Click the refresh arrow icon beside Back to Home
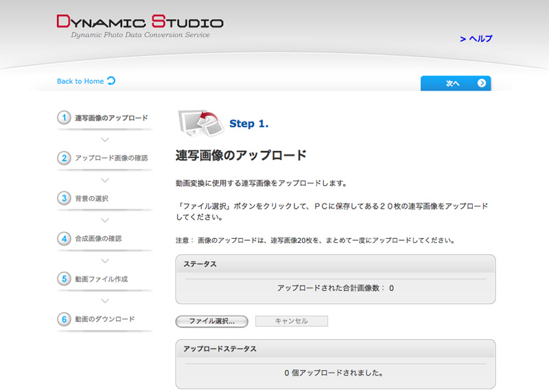 tap(111, 81)
